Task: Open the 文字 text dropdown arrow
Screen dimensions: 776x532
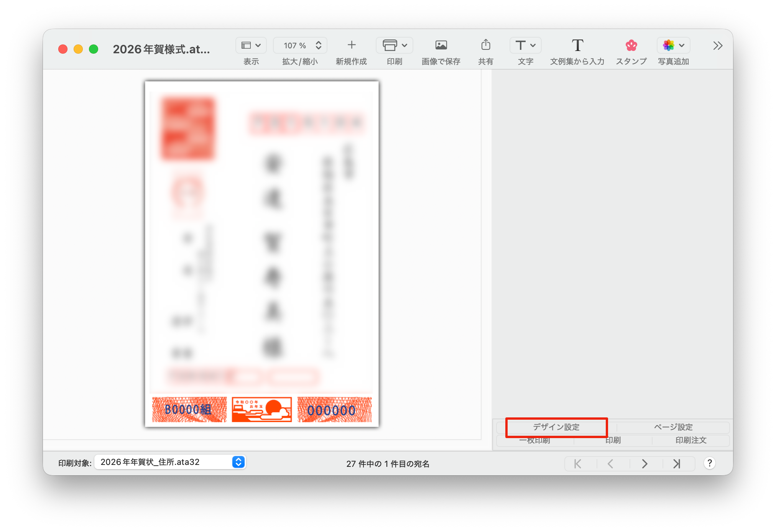Action: click(x=533, y=45)
